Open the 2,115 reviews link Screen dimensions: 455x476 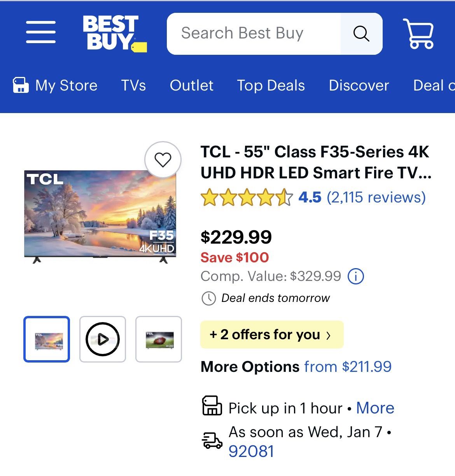coord(377,198)
